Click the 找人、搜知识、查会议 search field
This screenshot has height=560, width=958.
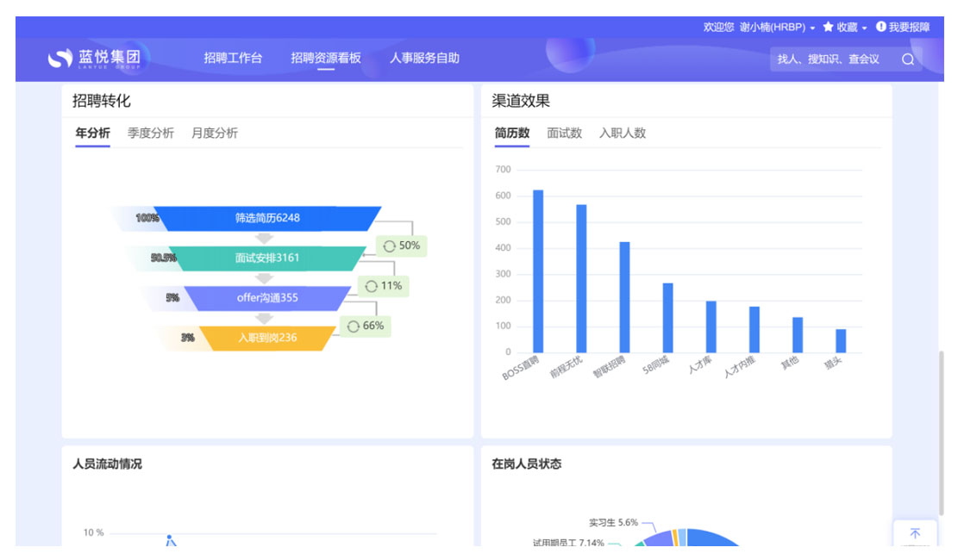830,59
